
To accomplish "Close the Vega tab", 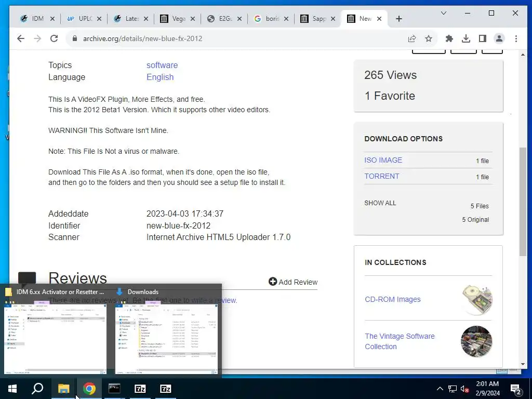I will tap(193, 19).
